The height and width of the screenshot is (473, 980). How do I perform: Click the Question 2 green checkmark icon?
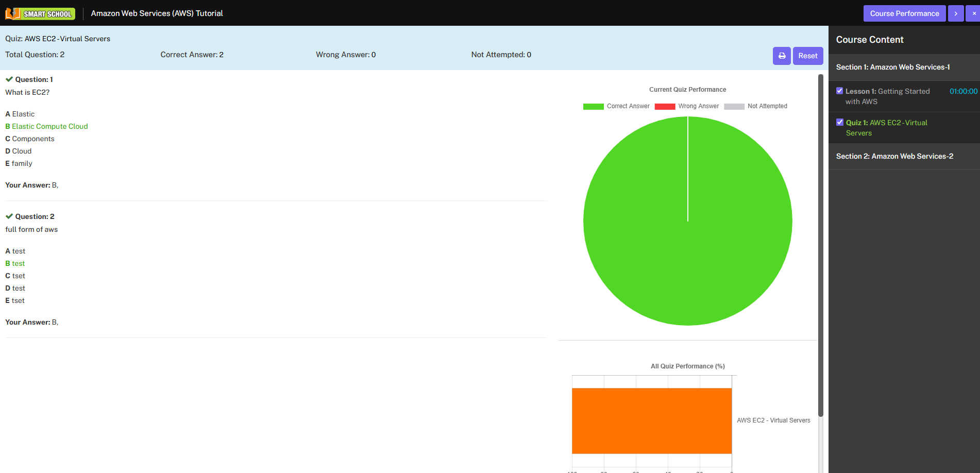click(9, 216)
